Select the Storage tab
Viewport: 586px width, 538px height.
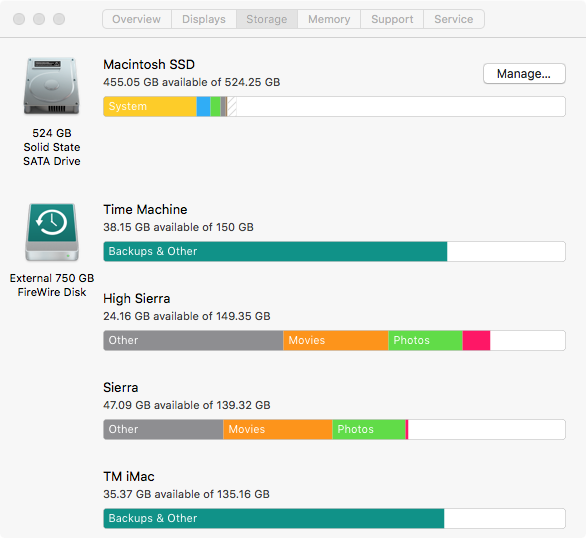(267, 19)
